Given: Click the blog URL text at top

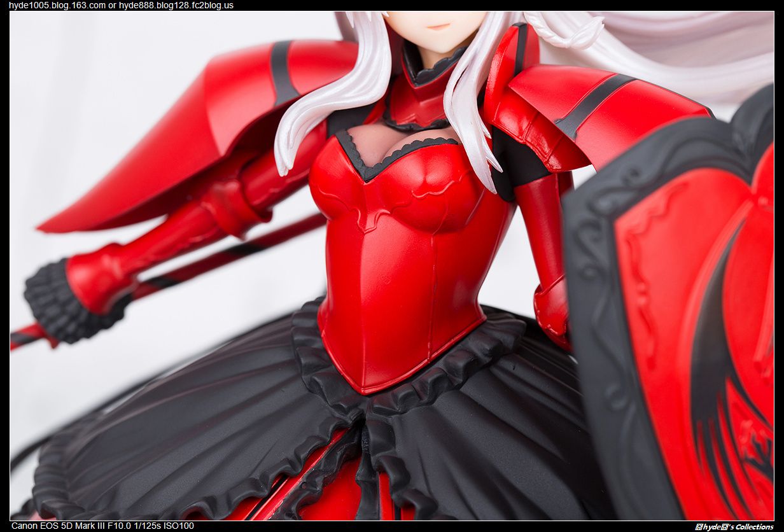Looking at the screenshot, I should pos(121,5).
